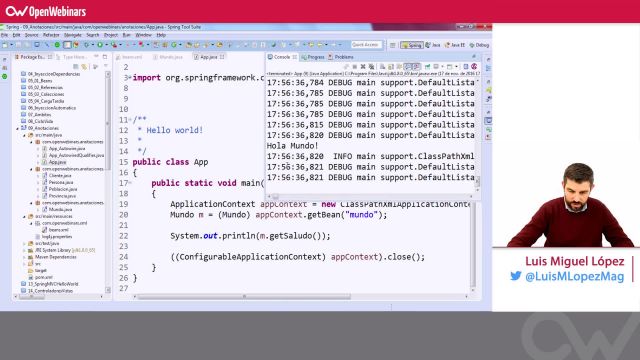The image size is (640, 360).
Task: Activate the Package Explorer tab
Action: (33, 57)
